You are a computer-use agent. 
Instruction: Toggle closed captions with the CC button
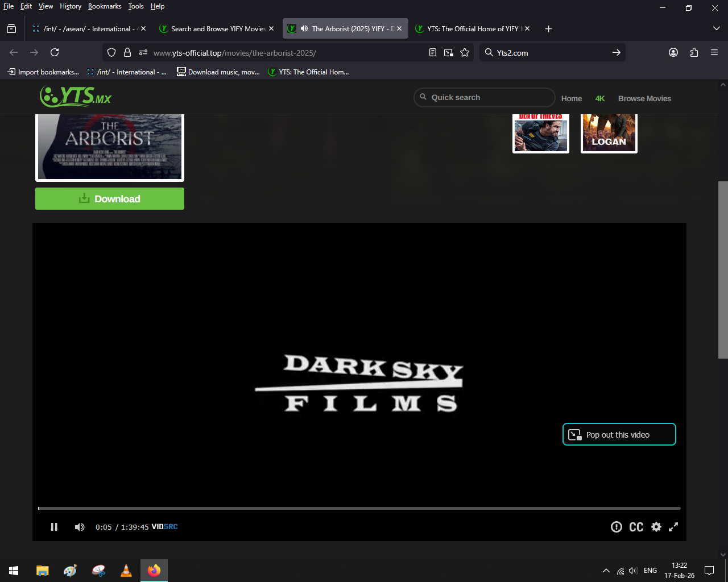tap(636, 527)
